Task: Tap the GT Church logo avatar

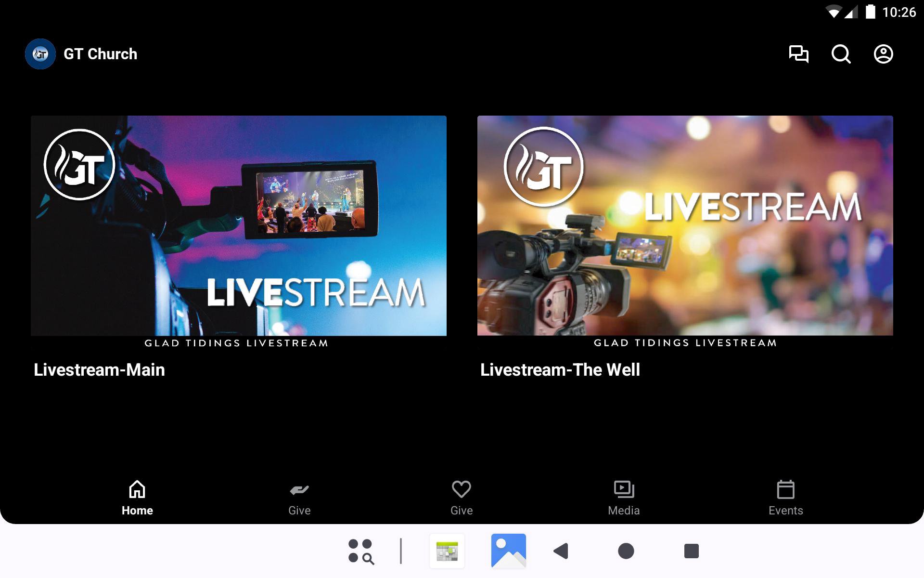Action: tap(40, 54)
